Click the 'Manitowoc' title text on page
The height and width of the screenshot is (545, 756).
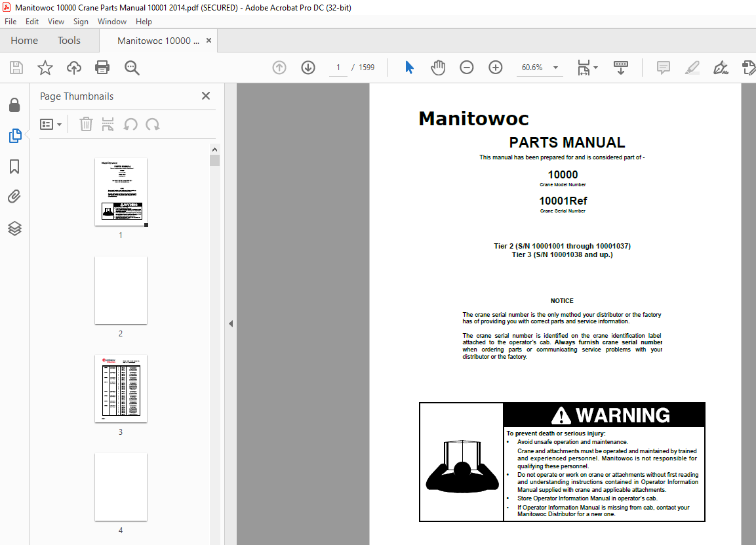474,119
